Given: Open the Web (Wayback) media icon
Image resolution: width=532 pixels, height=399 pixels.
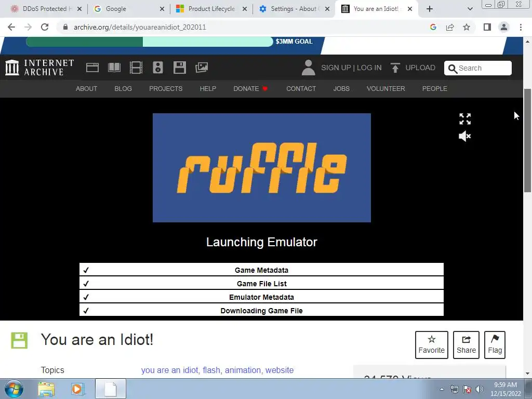Looking at the screenshot, I should (92, 68).
